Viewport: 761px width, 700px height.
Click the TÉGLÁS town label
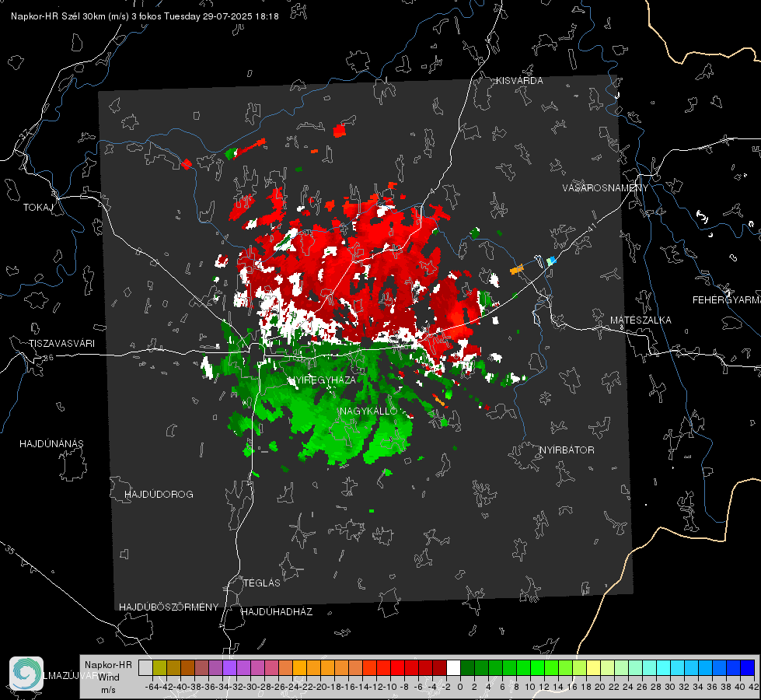[x=262, y=583]
